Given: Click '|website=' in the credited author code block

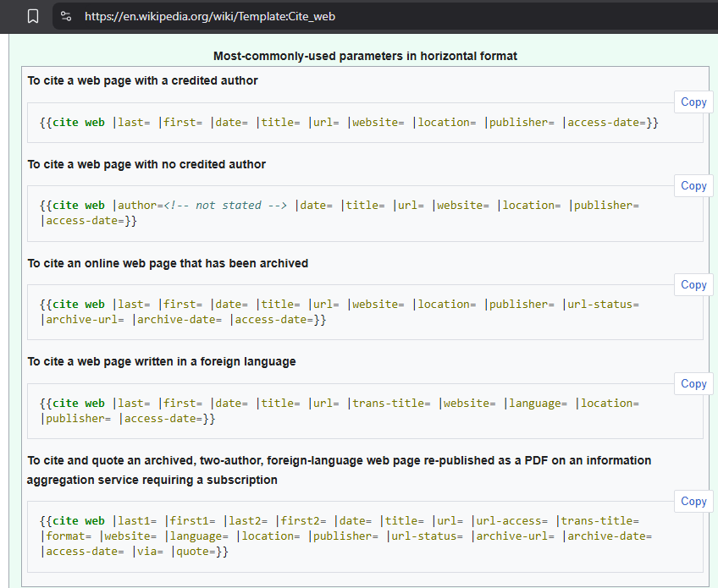Looking at the screenshot, I should 375,123.
